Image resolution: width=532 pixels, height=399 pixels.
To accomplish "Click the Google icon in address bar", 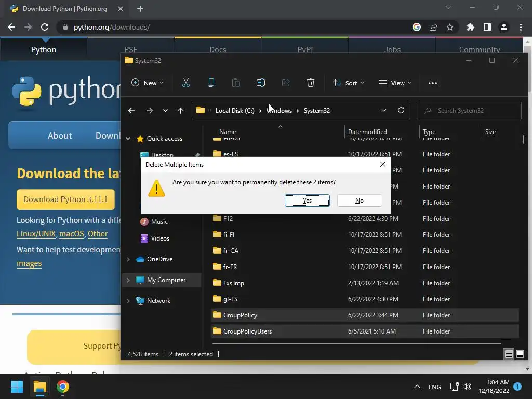I will click(417, 27).
